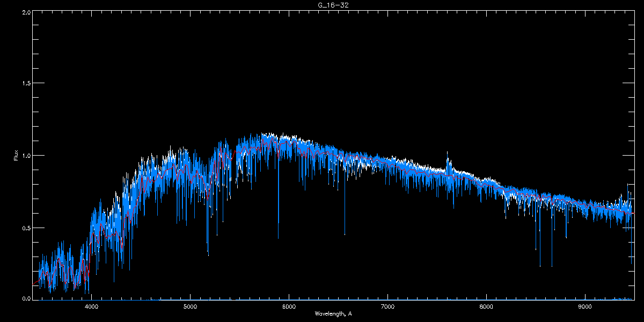This screenshot has height=322, width=644.
Task: Click the 0.0 flux tick label
Action: click(25, 298)
